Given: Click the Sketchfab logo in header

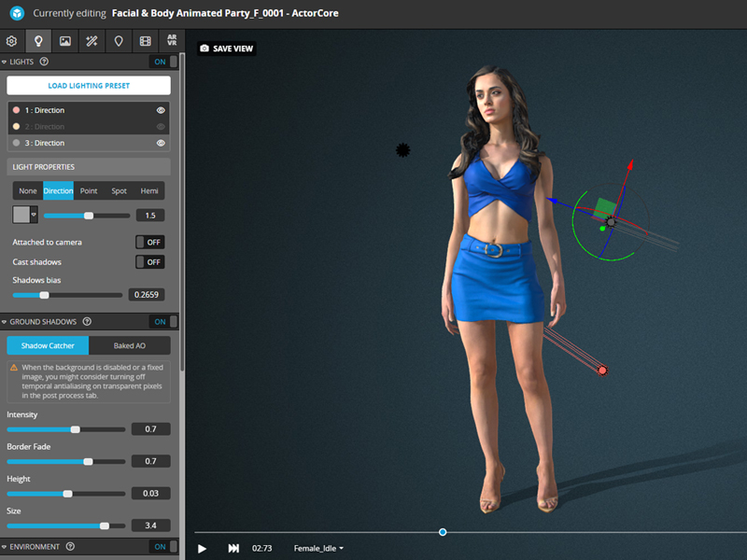Looking at the screenshot, I should 16,14.
